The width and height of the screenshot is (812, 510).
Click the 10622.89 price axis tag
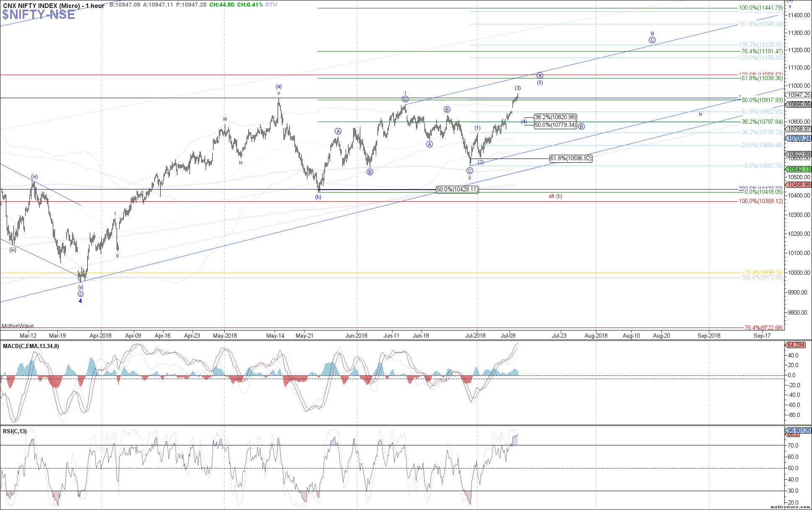click(x=799, y=154)
